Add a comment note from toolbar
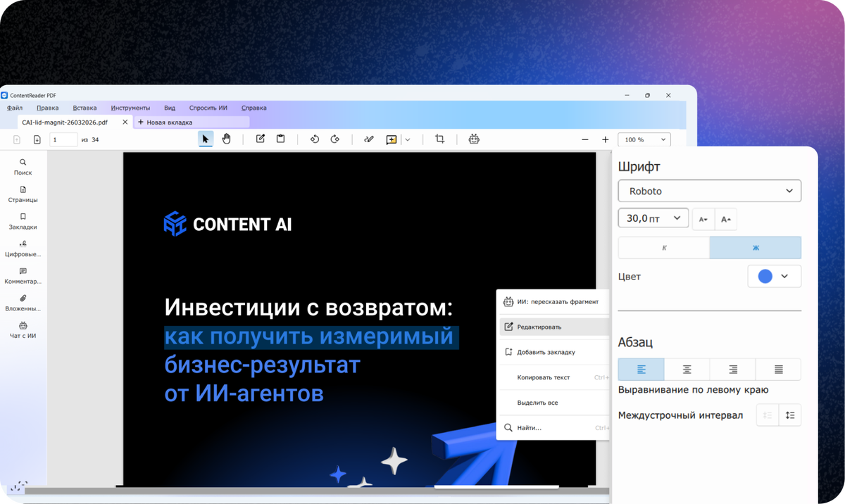 click(x=392, y=139)
